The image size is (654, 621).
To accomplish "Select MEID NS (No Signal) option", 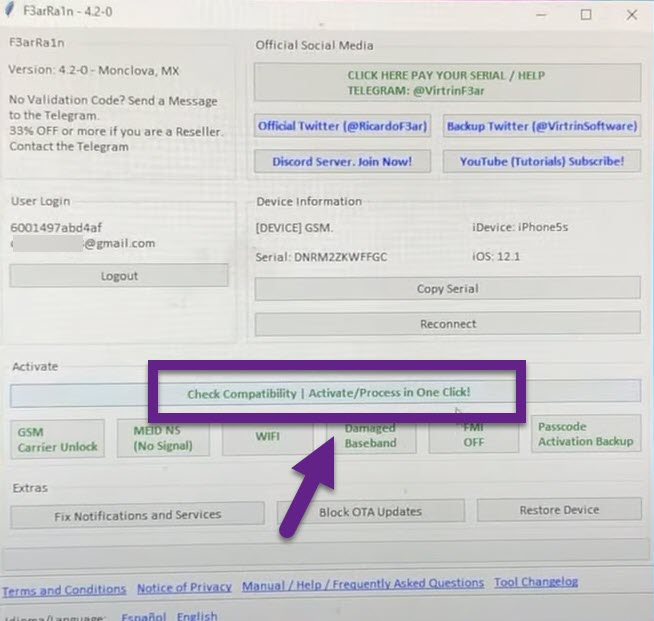I will tap(163, 438).
